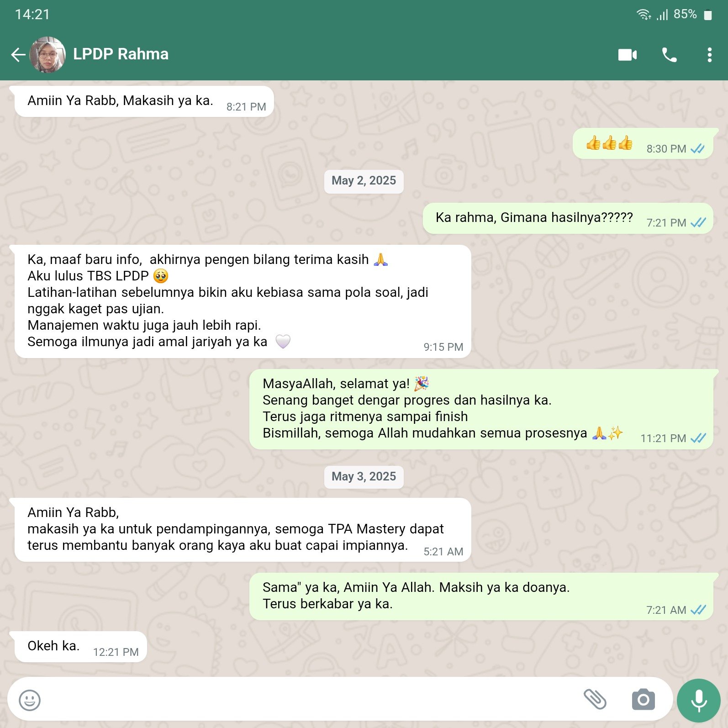Select the message mentioning TPA Mastery
728x728 pixels.
[243, 530]
